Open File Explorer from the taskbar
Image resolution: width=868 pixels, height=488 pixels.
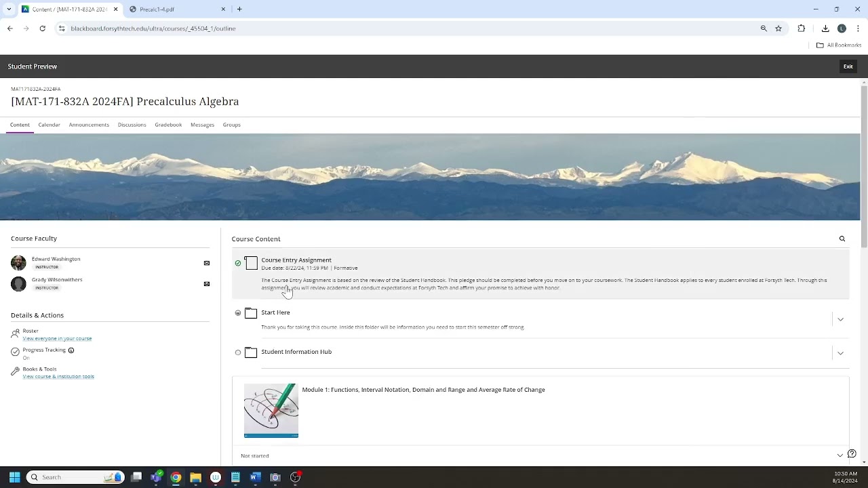pos(195,477)
